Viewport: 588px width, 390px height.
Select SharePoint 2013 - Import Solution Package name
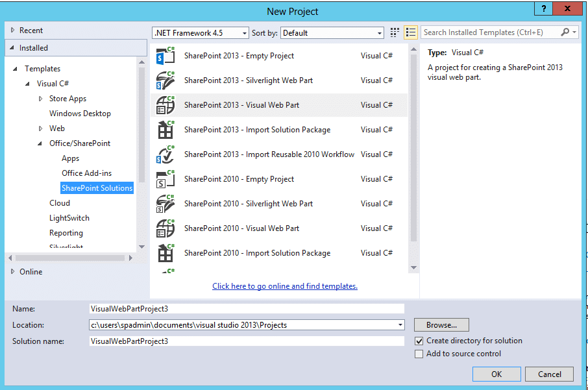257,130
